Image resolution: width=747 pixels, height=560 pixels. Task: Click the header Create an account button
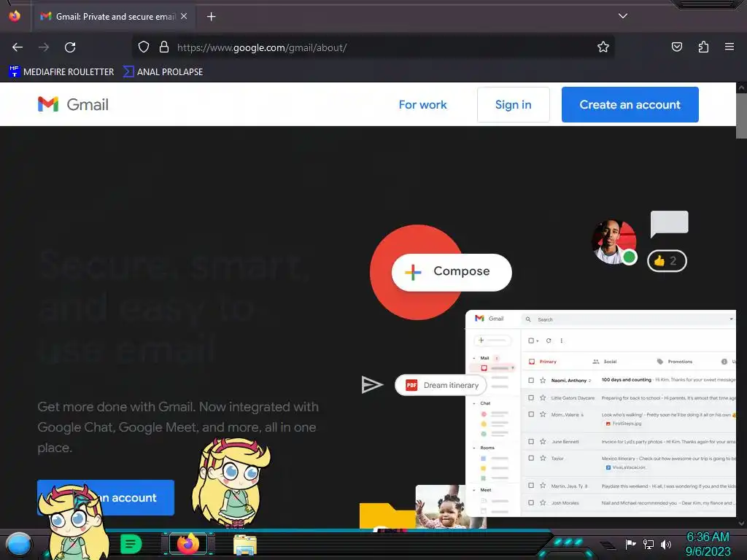[x=630, y=105]
